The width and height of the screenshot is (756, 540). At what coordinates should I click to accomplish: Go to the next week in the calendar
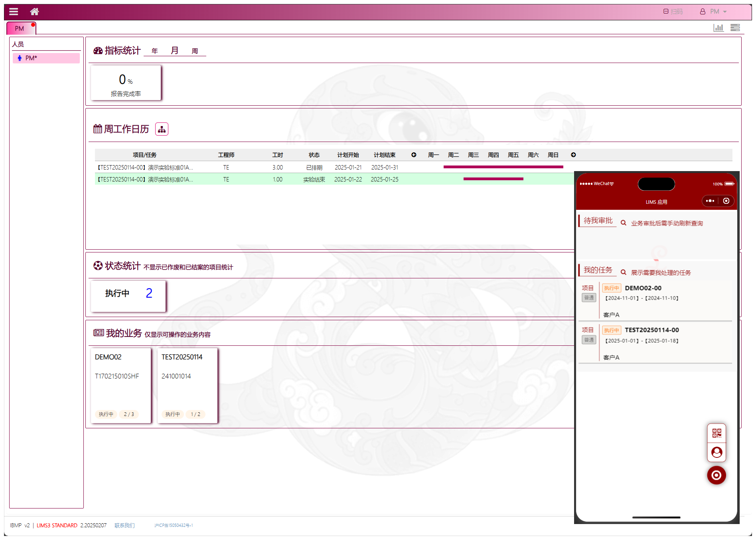click(x=573, y=155)
